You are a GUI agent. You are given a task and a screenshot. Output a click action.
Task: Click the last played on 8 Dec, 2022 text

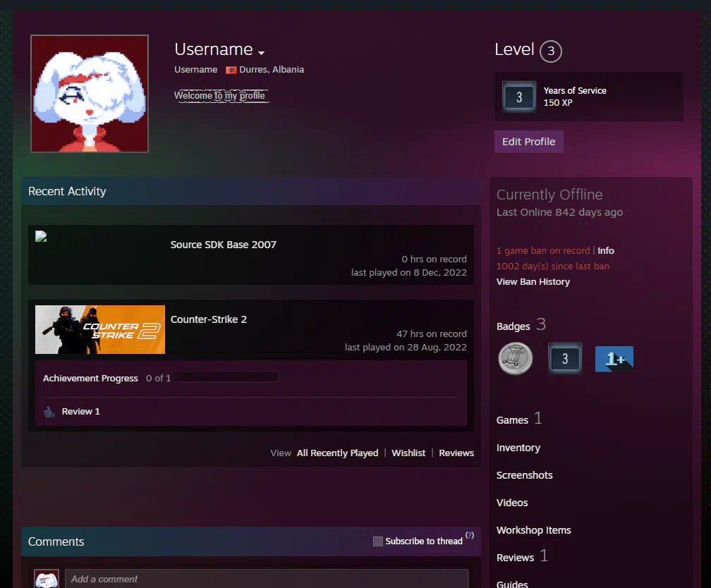408,272
